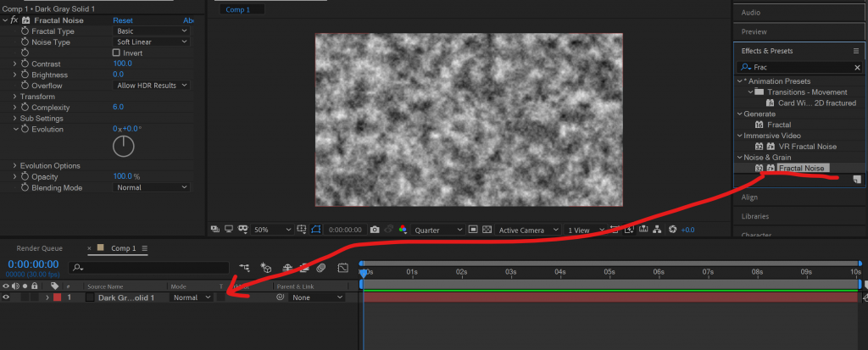Open the Quarter resolution dropdown
The width and height of the screenshot is (868, 350).
[x=438, y=230]
